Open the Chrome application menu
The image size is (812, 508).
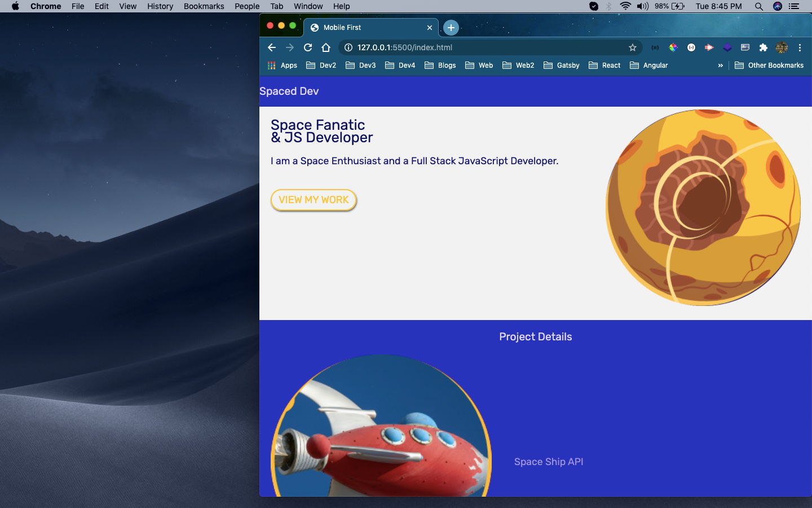(46, 6)
